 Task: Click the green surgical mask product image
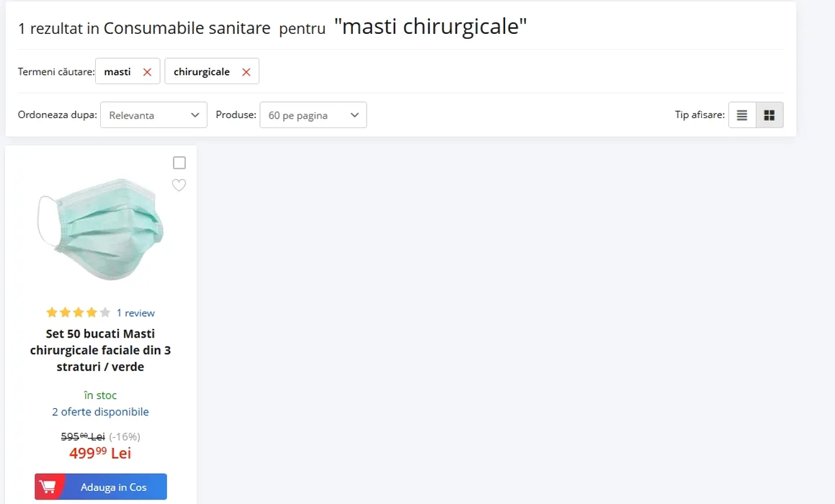click(100, 228)
